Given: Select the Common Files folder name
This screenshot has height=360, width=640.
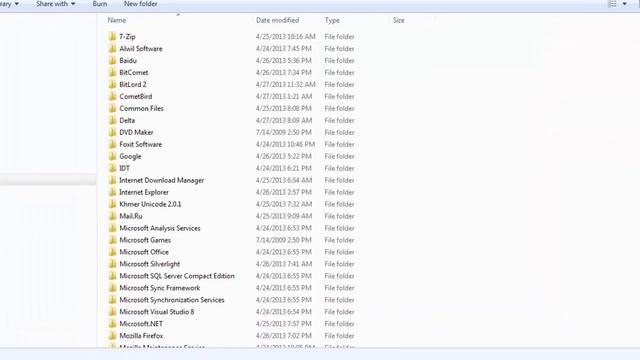Looking at the screenshot, I should click(141, 108).
